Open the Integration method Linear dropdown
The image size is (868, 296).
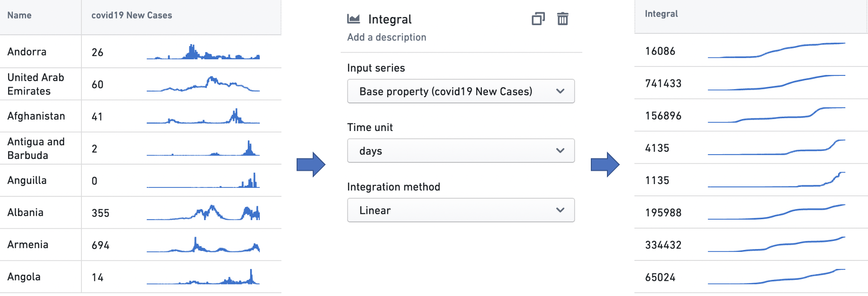[x=461, y=210]
